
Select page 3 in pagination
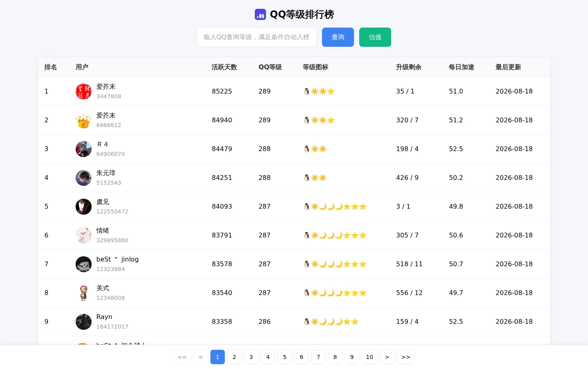tap(251, 357)
